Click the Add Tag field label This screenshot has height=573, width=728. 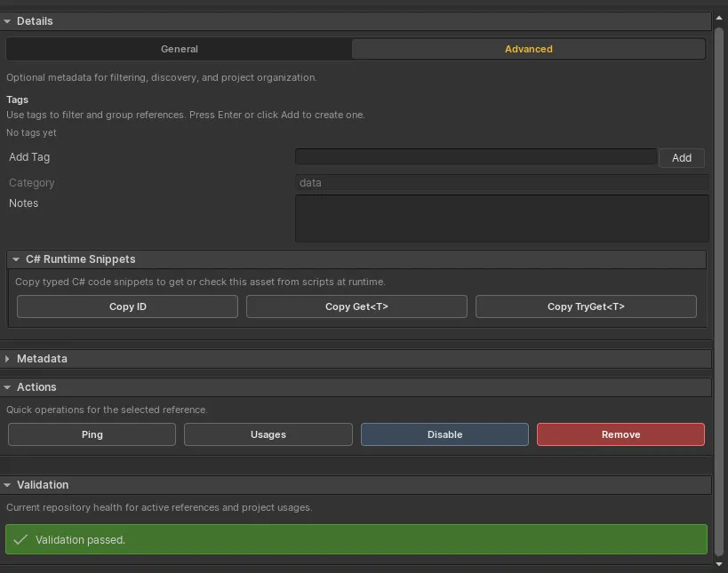(x=29, y=157)
